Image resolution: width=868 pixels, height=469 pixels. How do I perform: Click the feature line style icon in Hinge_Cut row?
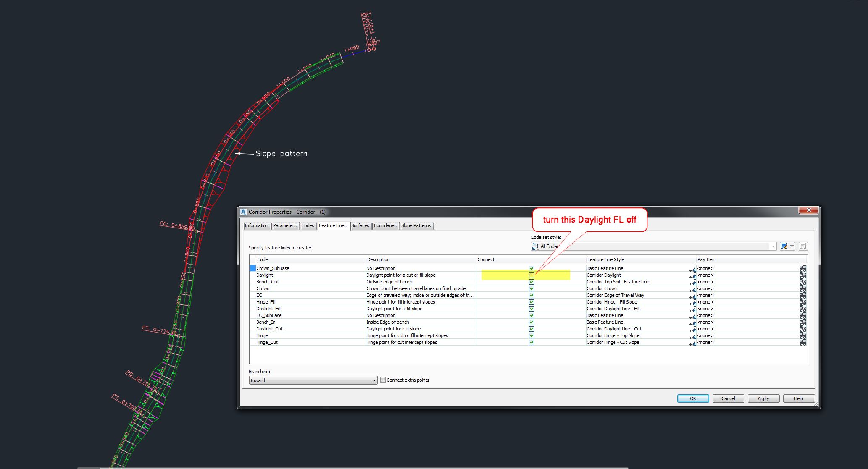tap(693, 343)
